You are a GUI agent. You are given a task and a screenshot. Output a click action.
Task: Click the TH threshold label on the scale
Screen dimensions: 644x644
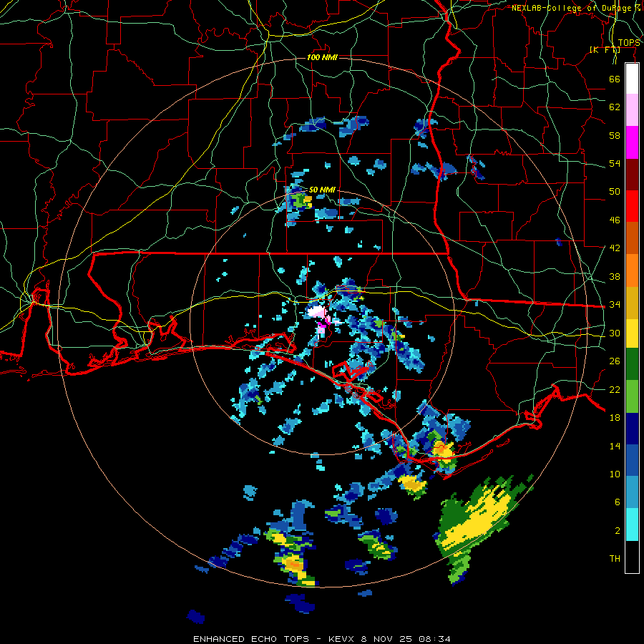click(615, 559)
